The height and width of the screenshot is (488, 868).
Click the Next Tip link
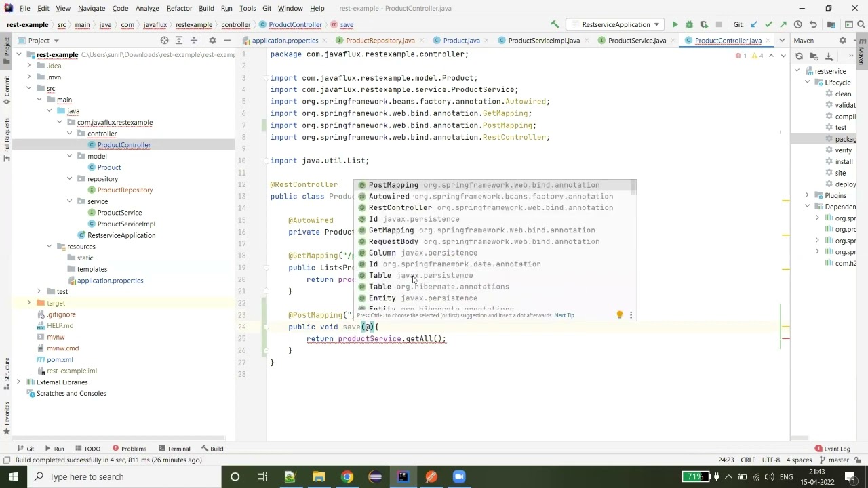pyautogui.click(x=564, y=315)
